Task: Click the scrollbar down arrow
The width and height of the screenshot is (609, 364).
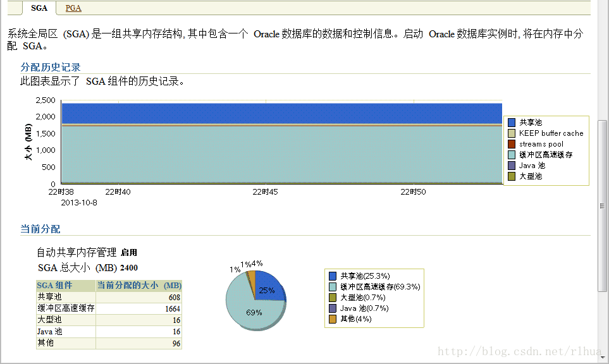Action: coord(603,358)
